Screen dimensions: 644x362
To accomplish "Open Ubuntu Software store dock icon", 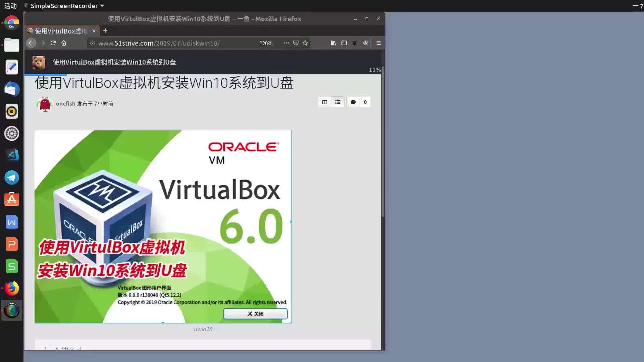I will [x=12, y=200].
